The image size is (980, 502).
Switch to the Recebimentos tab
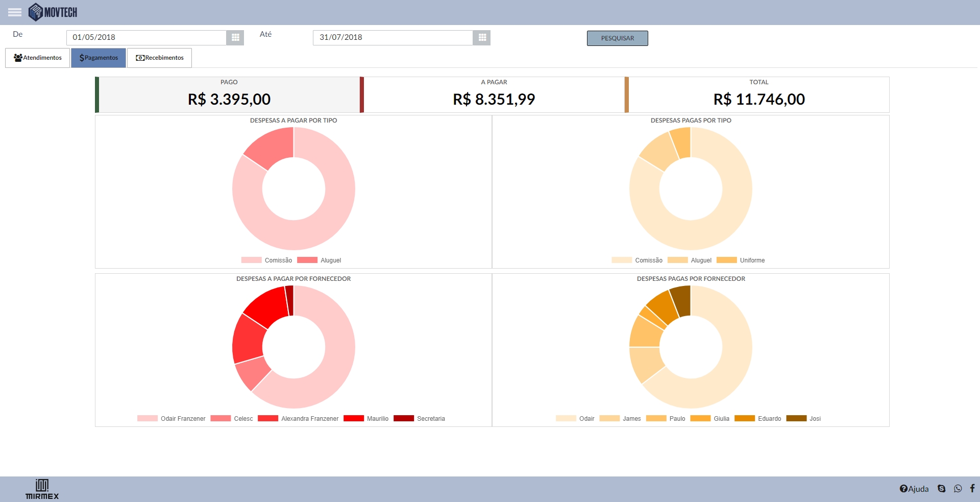coord(159,58)
